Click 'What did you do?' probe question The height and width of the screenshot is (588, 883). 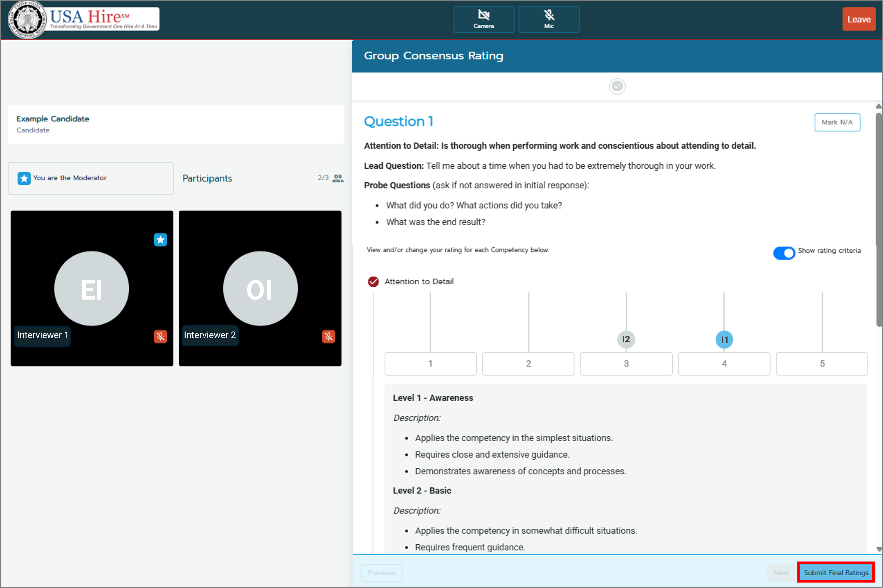(474, 205)
